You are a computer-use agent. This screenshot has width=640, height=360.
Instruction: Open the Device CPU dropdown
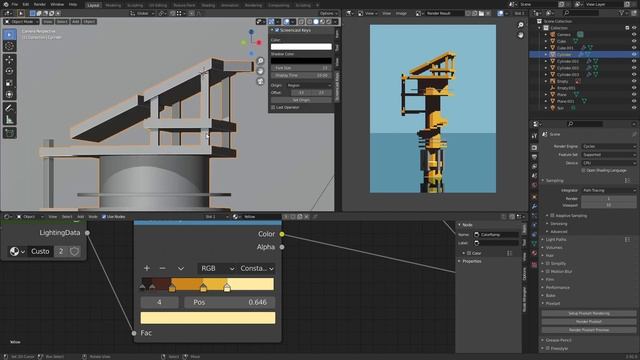point(609,163)
